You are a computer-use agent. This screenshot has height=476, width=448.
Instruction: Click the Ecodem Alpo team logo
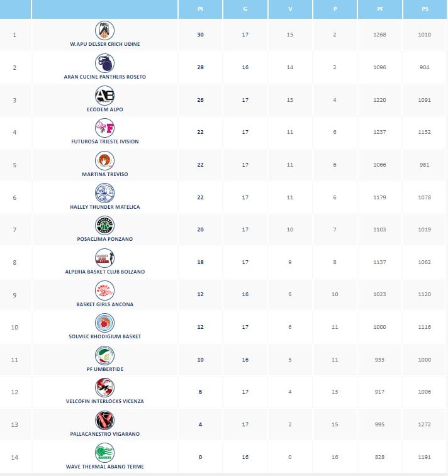(x=105, y=96)
